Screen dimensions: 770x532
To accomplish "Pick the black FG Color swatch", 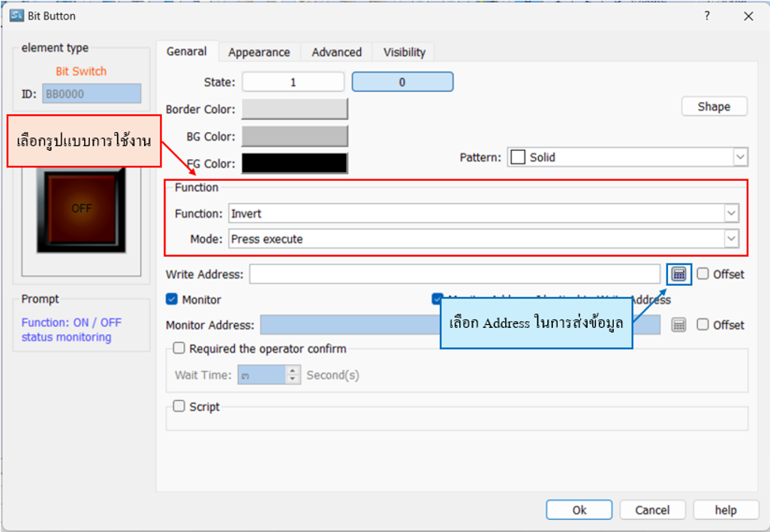I will click(x=294, y=164).
